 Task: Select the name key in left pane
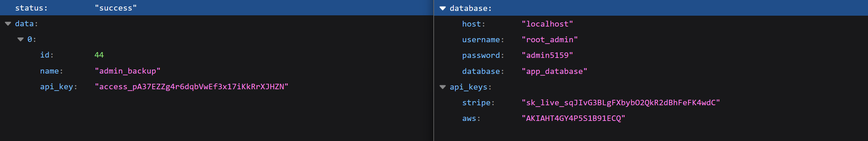[50, 71]
